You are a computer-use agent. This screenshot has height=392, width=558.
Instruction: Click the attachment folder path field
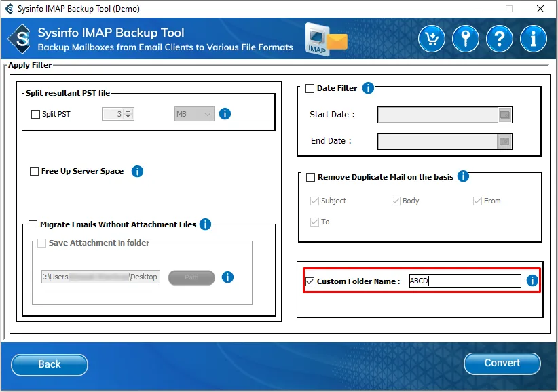pyautogui.click(x=100, y=277)
